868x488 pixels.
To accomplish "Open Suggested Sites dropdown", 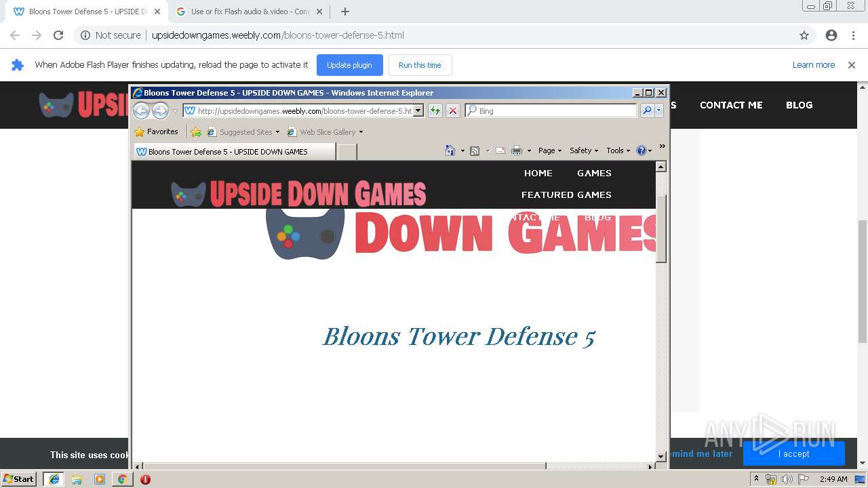I will 243,131.
